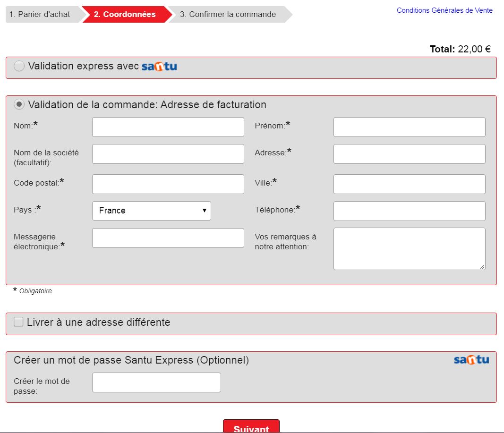Focus the Téléphone input field
The height and width of the screenshot is (433, 504).
(x=409, y=211)
